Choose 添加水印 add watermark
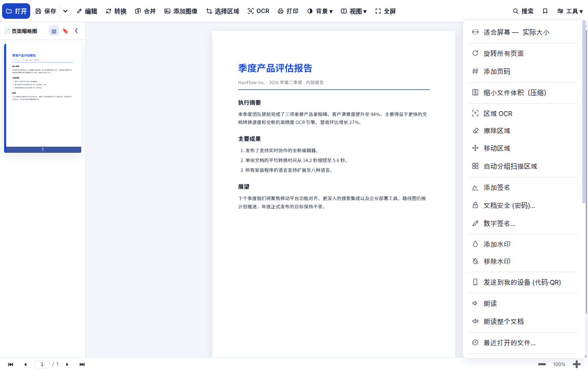The width and height of the screenshot is (588, 371). (x=523, y=244)
